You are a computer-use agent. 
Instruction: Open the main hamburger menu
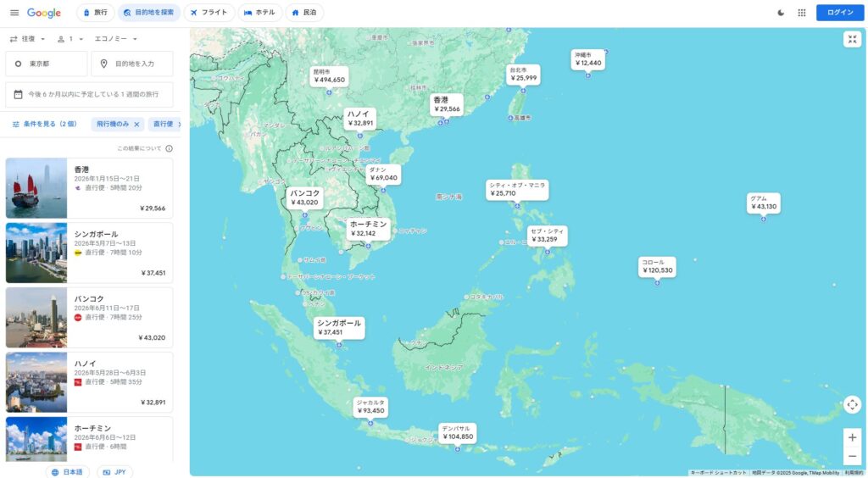(14, 13)
